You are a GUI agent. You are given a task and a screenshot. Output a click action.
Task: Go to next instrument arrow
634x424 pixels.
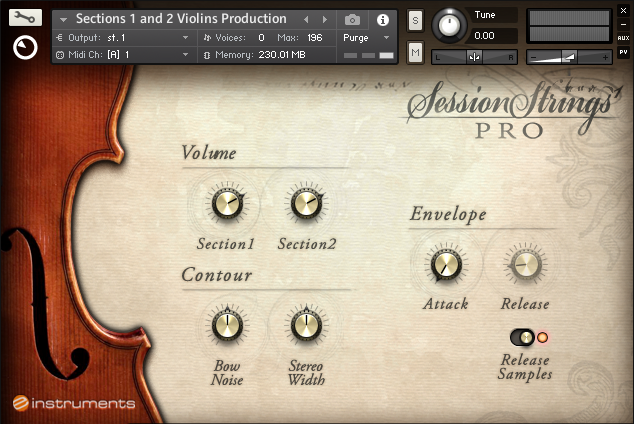click(x=325, y=19)
